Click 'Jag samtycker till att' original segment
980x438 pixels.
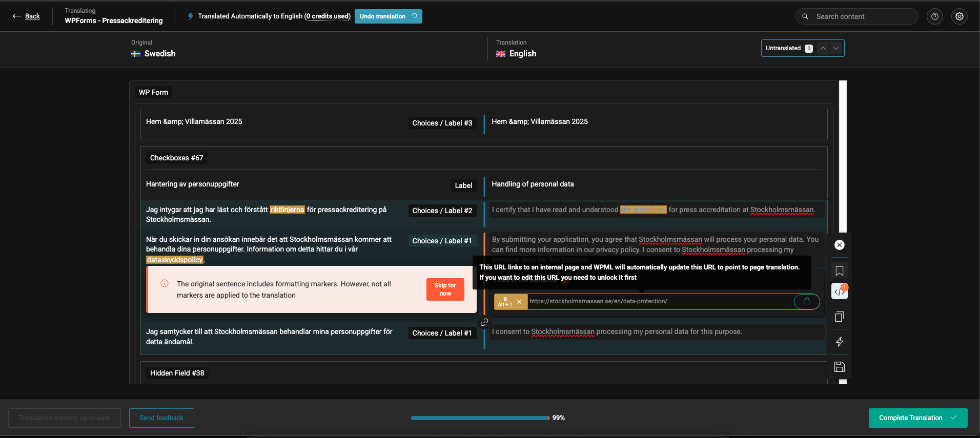[x=269, y=337]
